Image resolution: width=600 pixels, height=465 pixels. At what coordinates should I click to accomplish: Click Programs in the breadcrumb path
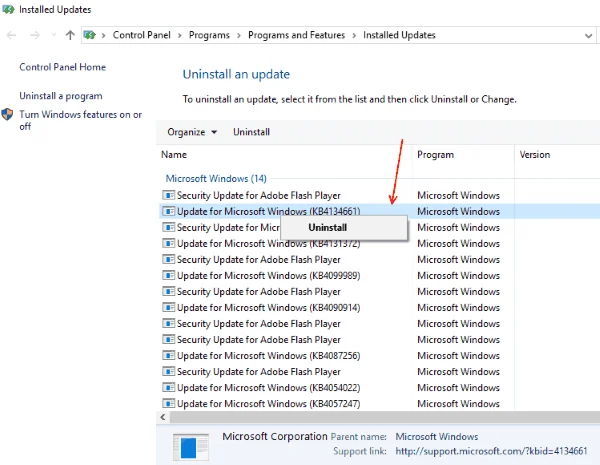209,35
